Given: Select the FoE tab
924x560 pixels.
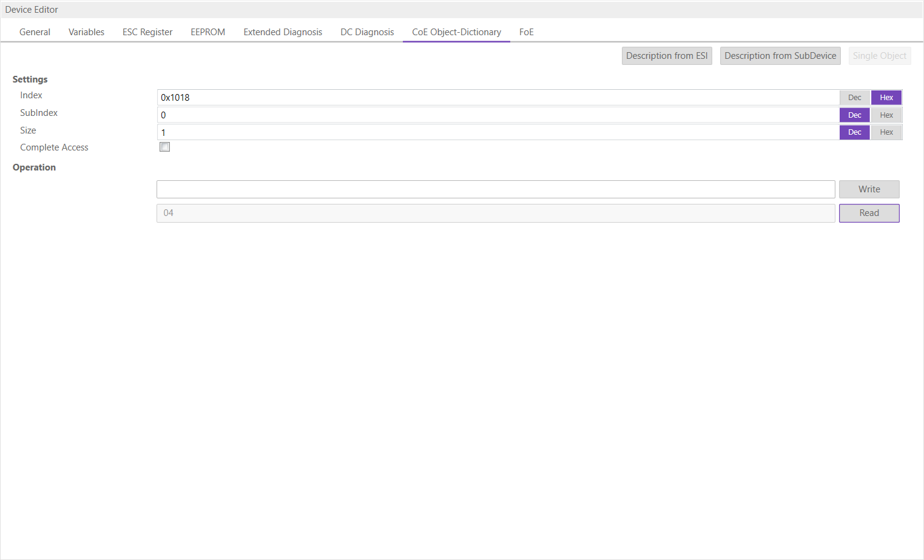Looking at the screenshot, I should coord(526,32).
